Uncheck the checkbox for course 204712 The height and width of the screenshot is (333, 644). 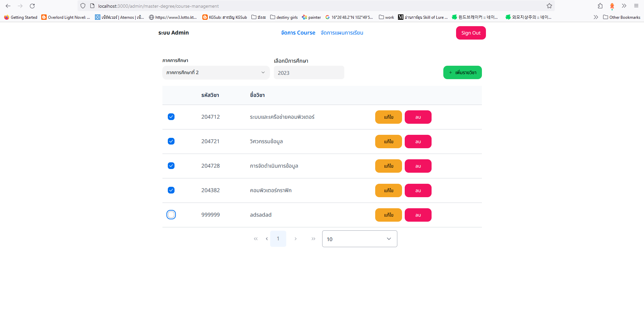tap(171, 117)
